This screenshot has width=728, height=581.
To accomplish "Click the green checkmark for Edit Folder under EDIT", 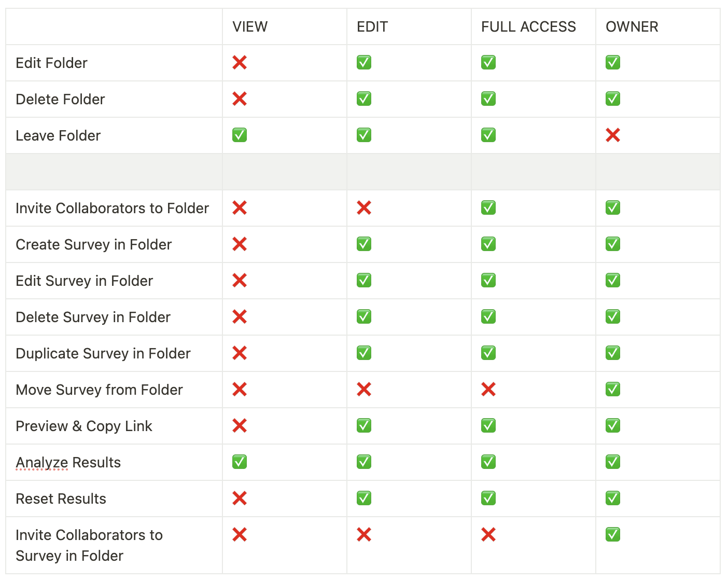I will [363, 62].
